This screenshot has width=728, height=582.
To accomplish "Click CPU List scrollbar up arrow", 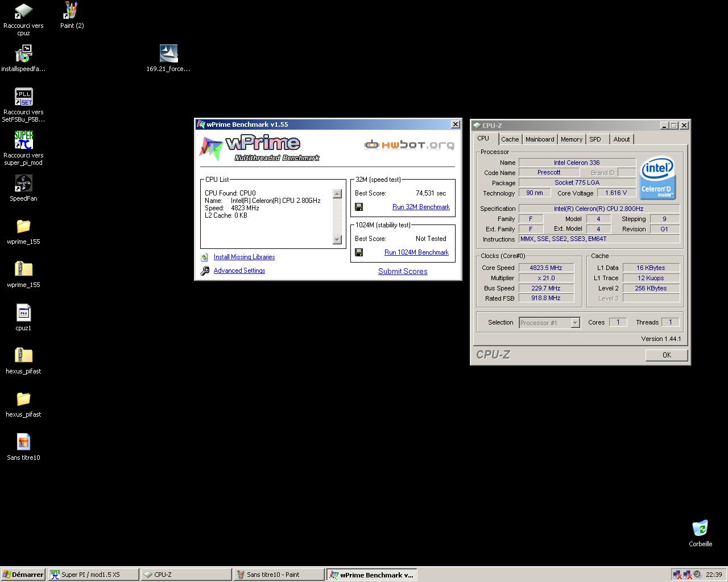I will point(337,194).
